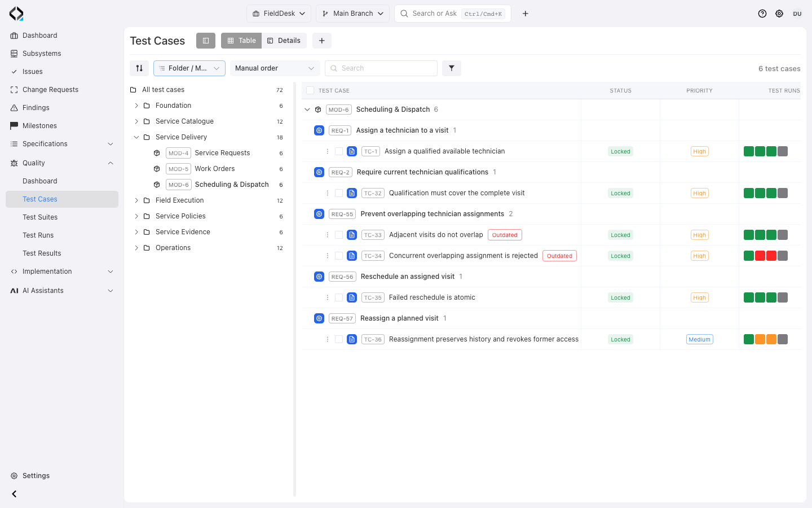The height and width of the screenshot is (508, 812).
Task: Check the box for TC-35 row
Action: pyautogui.click(x=339, y=297)
